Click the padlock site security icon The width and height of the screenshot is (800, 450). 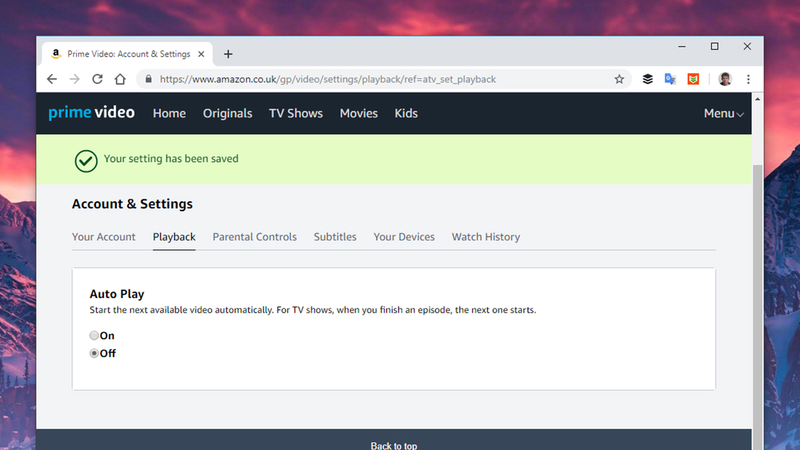pyautogui.click(x=148, y=79)
